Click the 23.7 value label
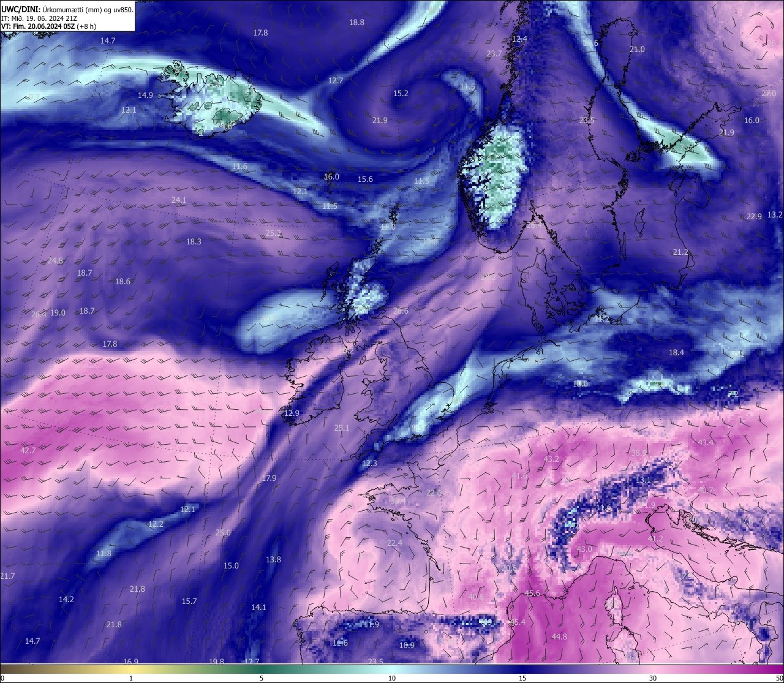The width and height of the screenshot is (784, 683). (x=494, y=53)
